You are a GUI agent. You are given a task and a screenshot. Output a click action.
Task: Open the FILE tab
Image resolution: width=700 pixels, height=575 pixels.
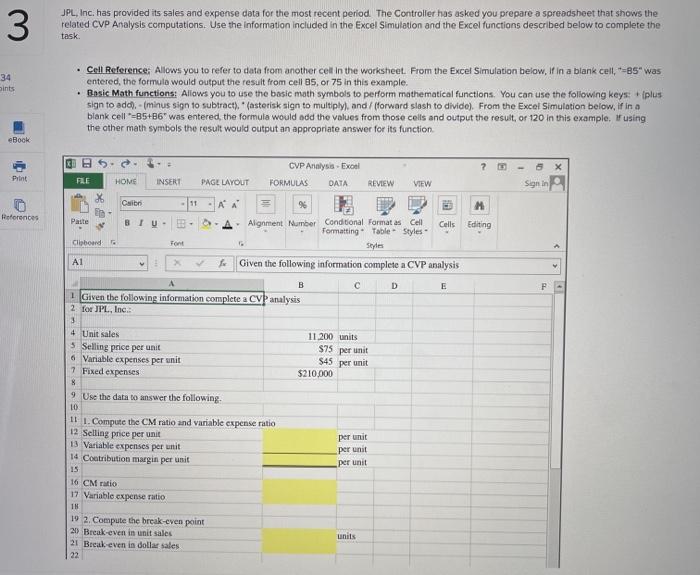pyautogui.click(x=83, y=181)
